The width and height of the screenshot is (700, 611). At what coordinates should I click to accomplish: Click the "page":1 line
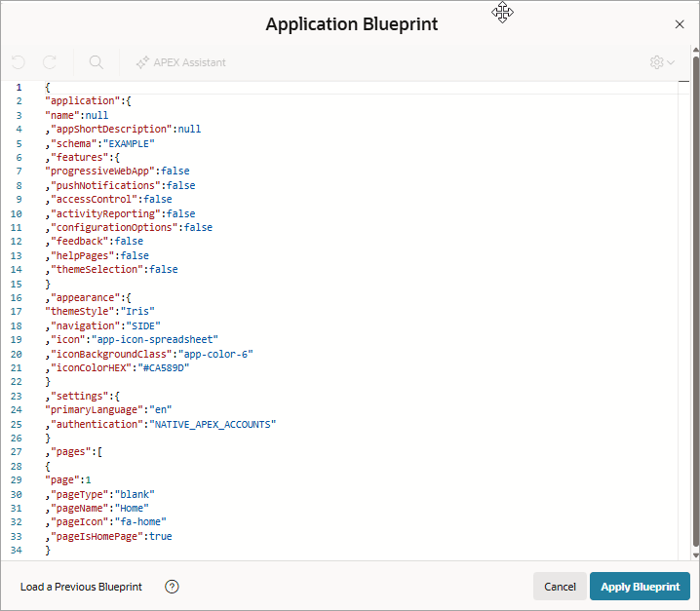[x=68, y=479]
